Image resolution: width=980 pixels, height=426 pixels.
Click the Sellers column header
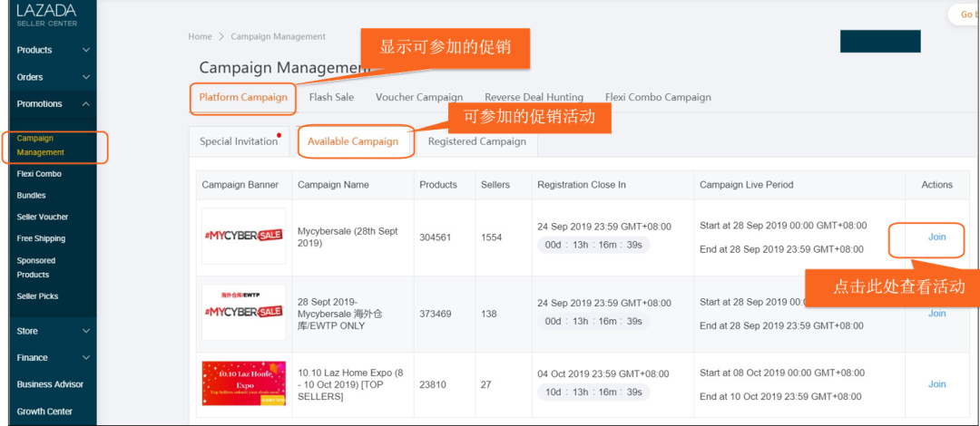click(495, 185)
